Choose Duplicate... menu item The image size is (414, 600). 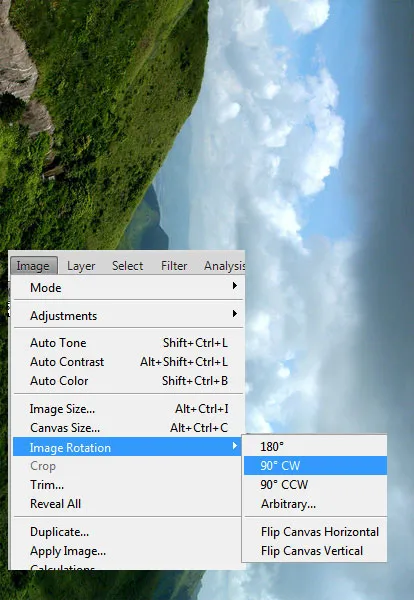coord(128,532)
